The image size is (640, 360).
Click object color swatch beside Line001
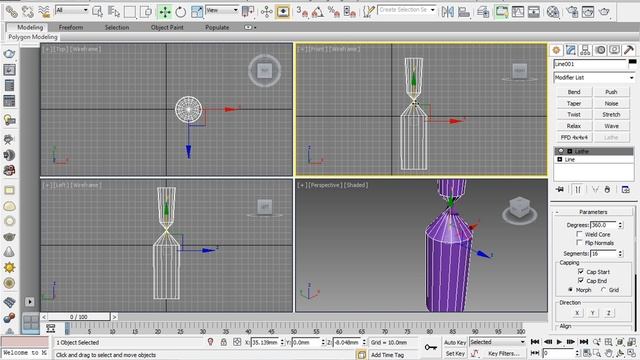pos(632,62)
